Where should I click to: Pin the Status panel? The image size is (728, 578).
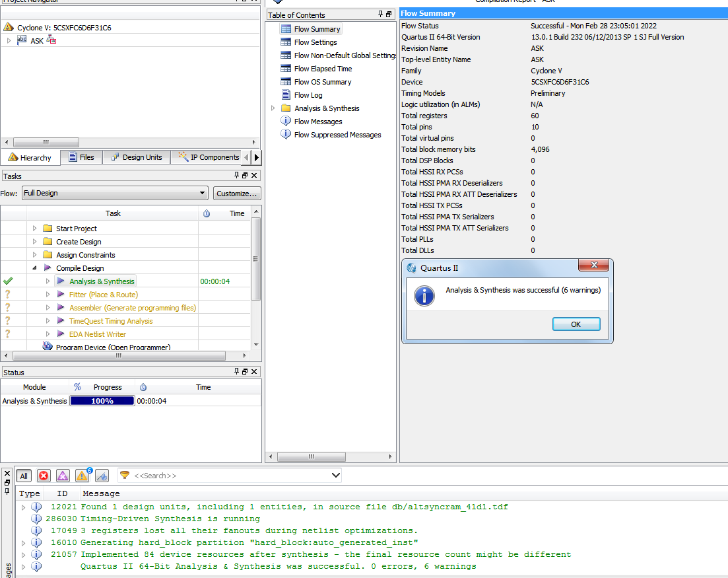click(237, 371)
